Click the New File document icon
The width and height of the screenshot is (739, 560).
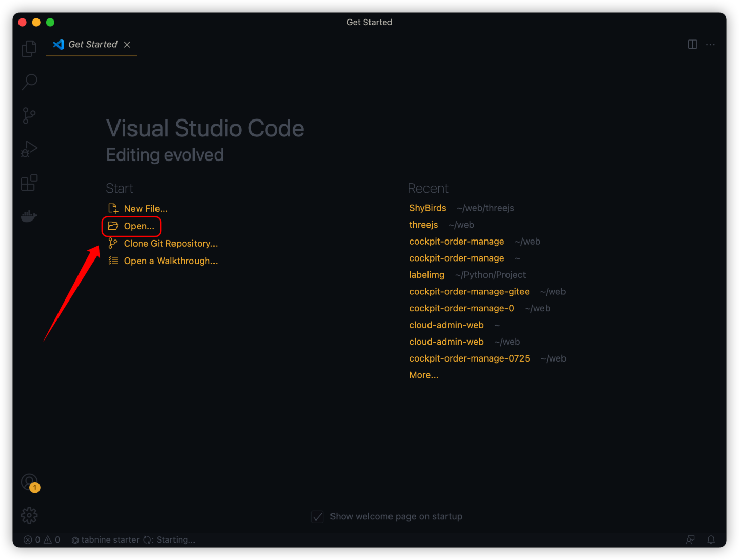[113, 208]
